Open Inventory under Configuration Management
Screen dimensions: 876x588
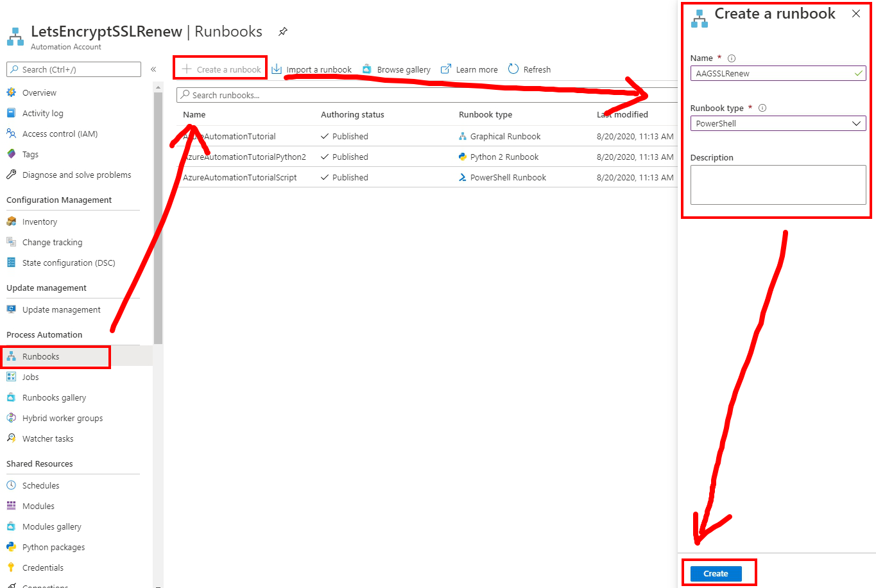tap(76, 221)
